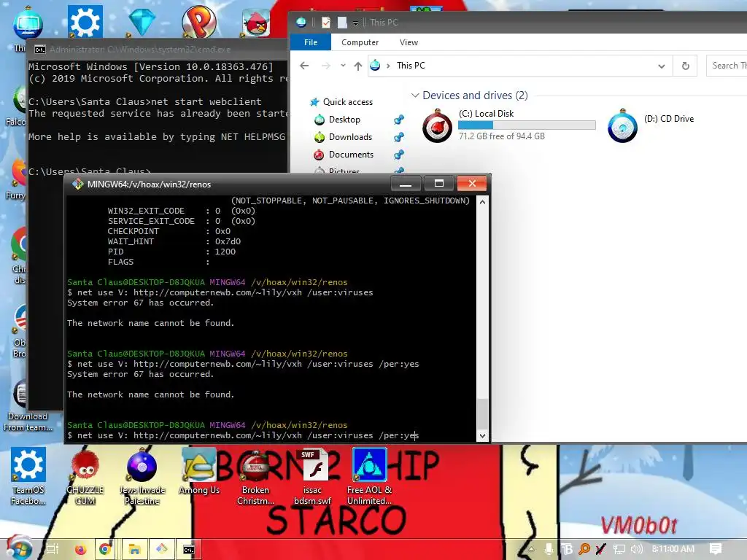Unpin Downloads via its pin icon
747x560 pixels.
coord(399,137)
